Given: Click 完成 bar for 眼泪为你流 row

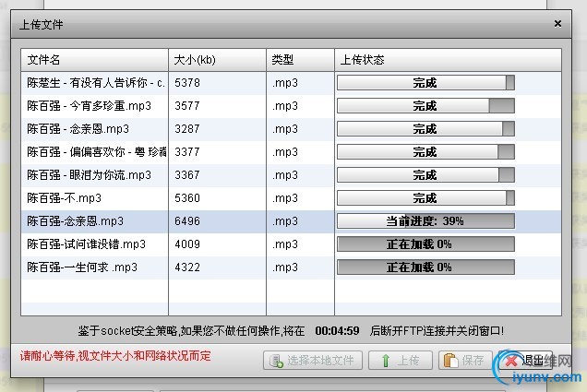Looking at the screenshot, I should click(x=425, y=175).
